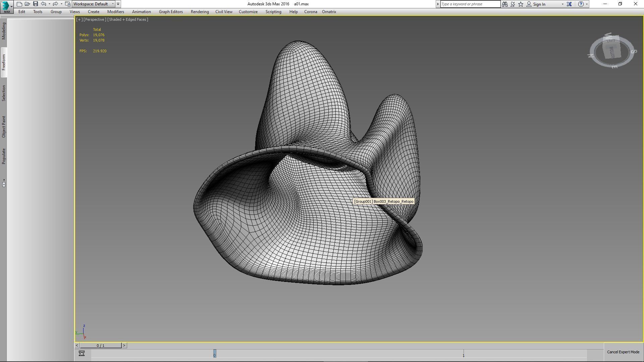Click the FPS value 219.920

pyautogui.click(x=100, y=51)
